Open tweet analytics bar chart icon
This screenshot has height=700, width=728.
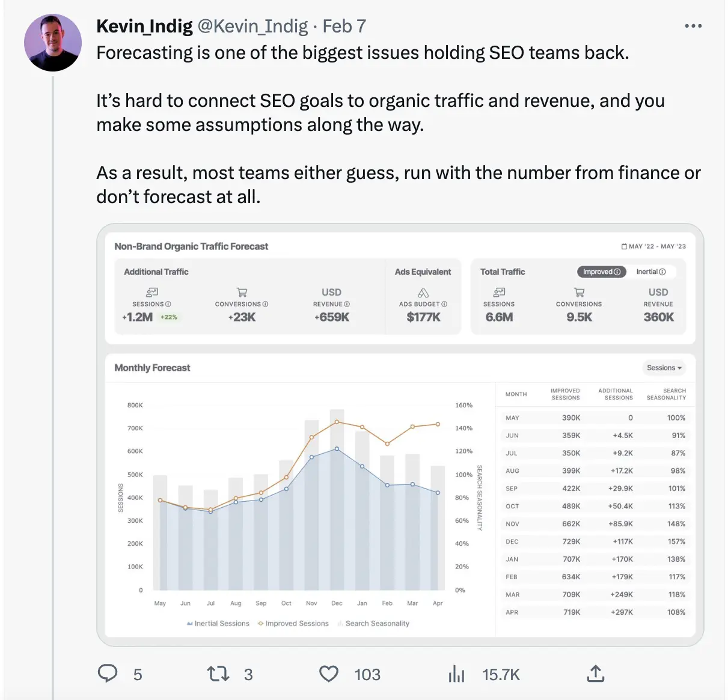[x=457, y=674]
